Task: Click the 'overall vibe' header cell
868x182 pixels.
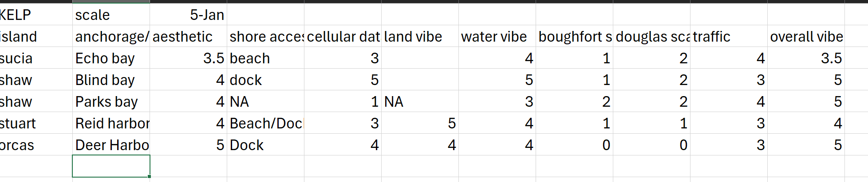Action: pyautogui.click(x=806, y=36)
